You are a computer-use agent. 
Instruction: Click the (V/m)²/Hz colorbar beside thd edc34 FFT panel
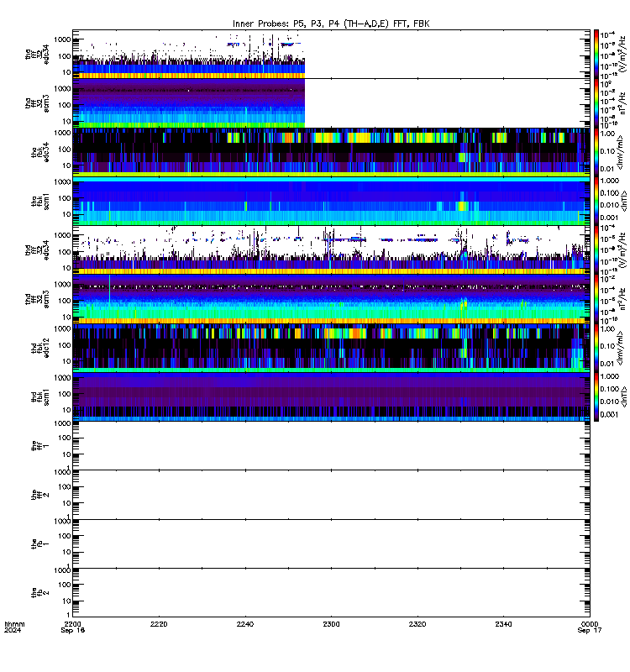pos(596,249)
